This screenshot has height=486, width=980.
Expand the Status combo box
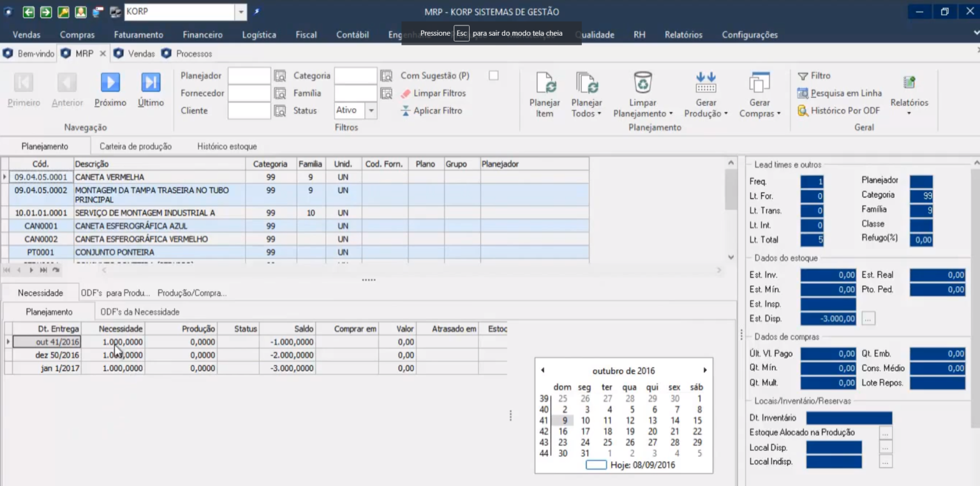371,111
